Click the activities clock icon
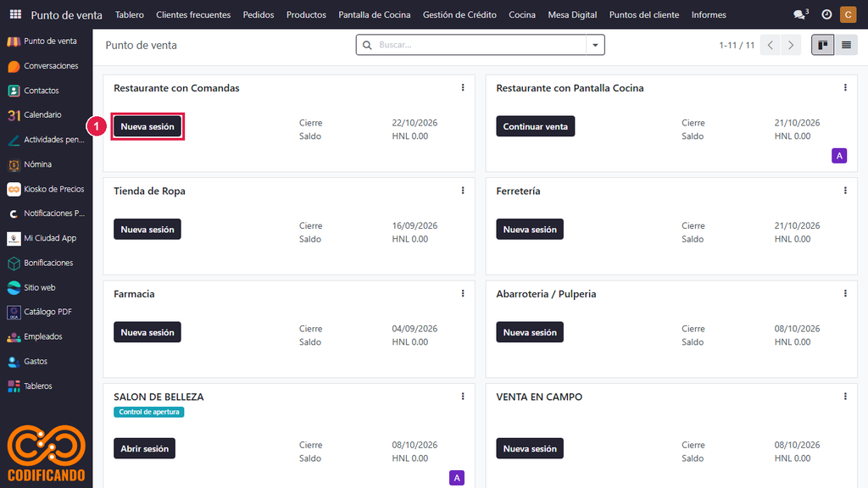The height and width of the screenshot is (488, 868). click(x=826, y=14)
